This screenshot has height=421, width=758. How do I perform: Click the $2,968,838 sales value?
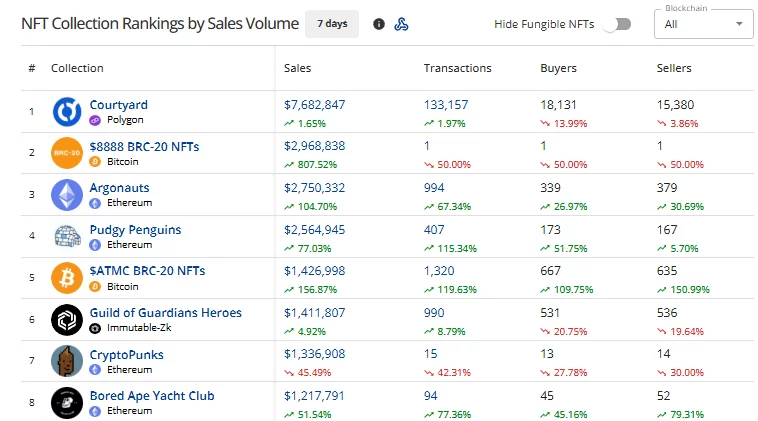(315, 146)
